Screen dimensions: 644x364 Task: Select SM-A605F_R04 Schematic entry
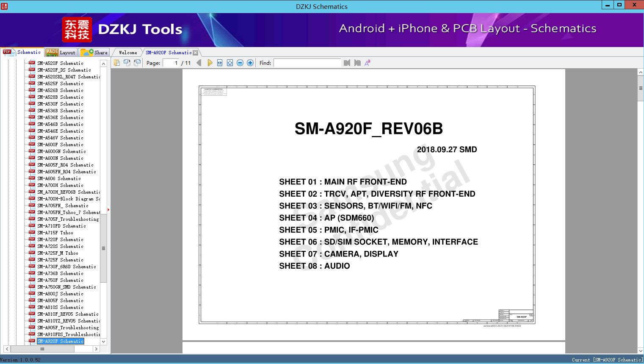click(x=65, y=165)
